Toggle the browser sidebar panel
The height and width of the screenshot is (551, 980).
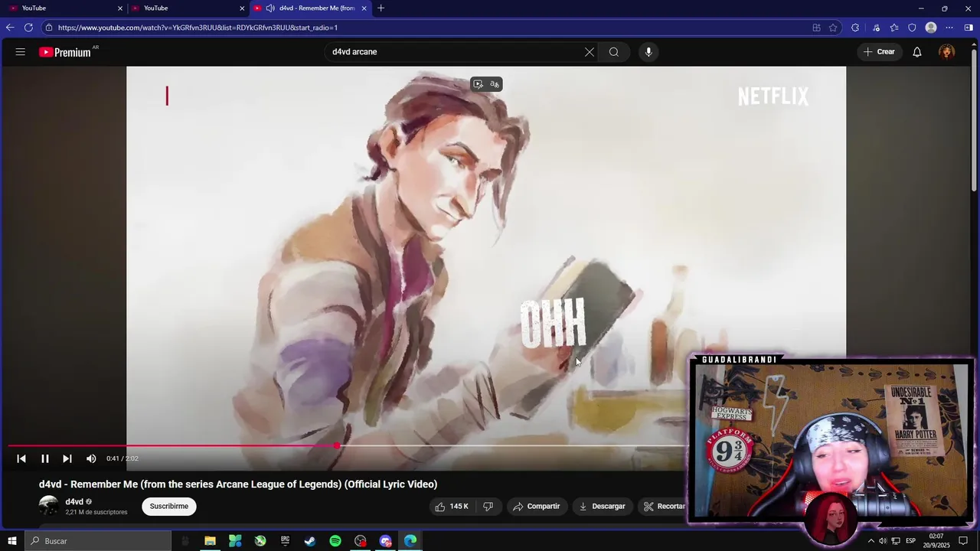(969, 28)
